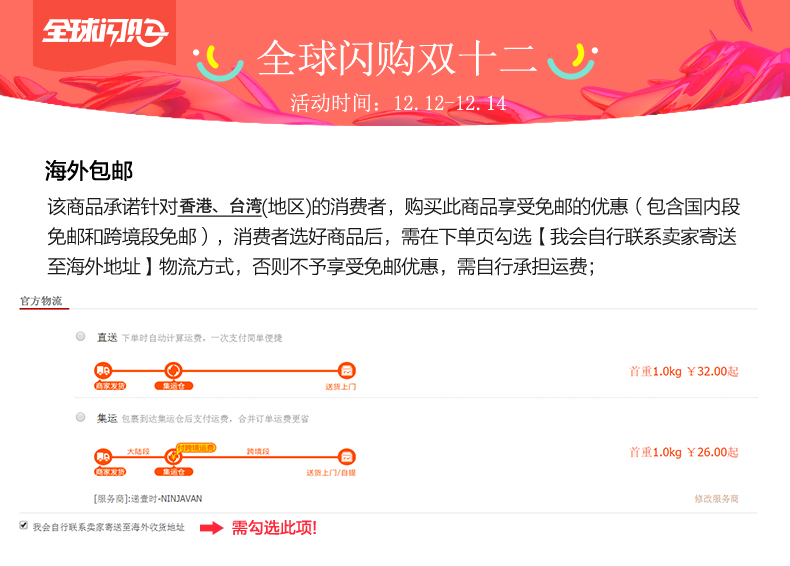Select the 集运 radio button
The height and width of the screenshot is (566, 790).
pos(81,417)
